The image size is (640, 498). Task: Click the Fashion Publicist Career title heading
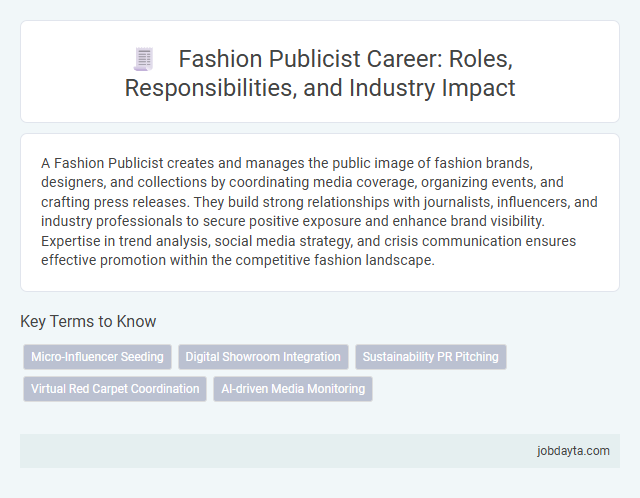[320, 73]
